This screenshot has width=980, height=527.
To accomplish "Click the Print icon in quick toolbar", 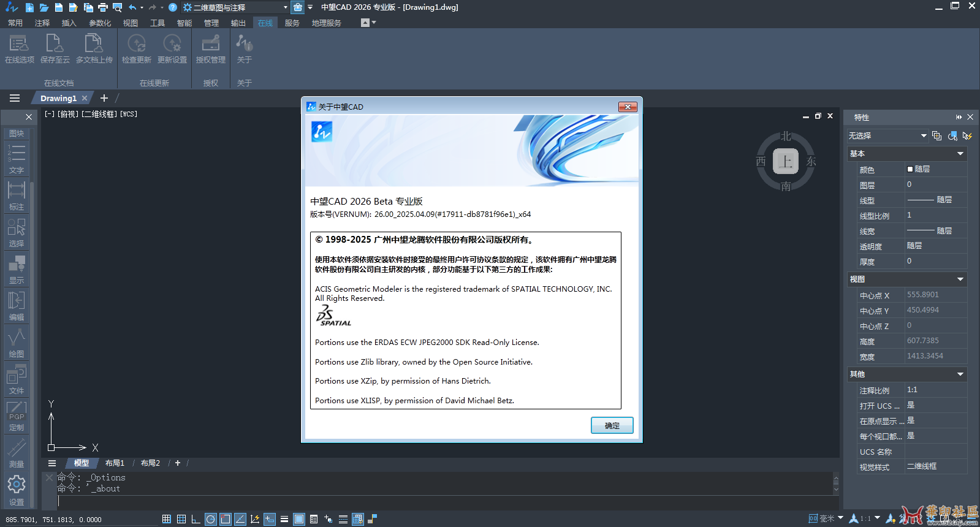I will (103, 7).
